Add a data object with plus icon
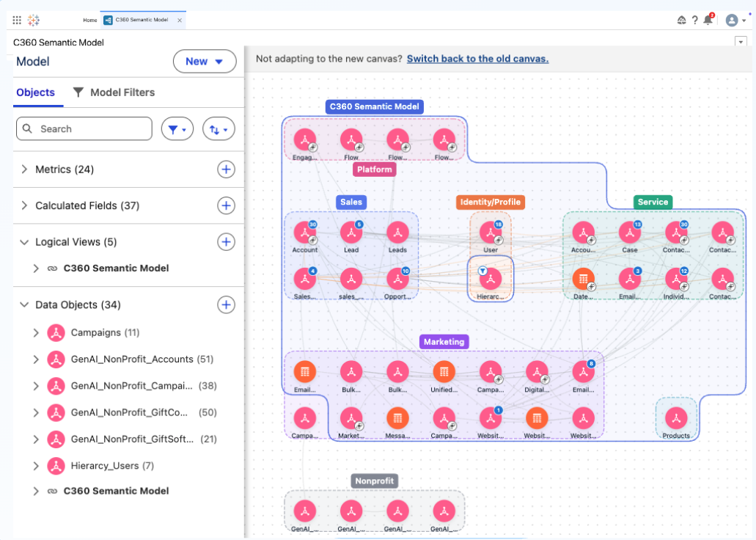The width and height of the screenshot is (756, 540). [x=226, y=304]
